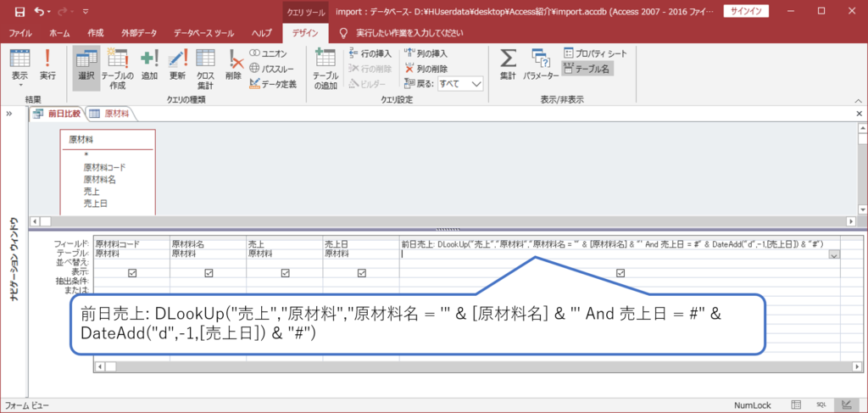
Task: Select the 前日比較 query tab
Action: [x=58, y=114]
